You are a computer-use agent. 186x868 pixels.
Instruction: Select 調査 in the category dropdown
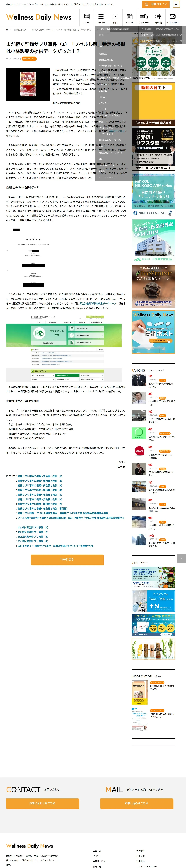101,159
